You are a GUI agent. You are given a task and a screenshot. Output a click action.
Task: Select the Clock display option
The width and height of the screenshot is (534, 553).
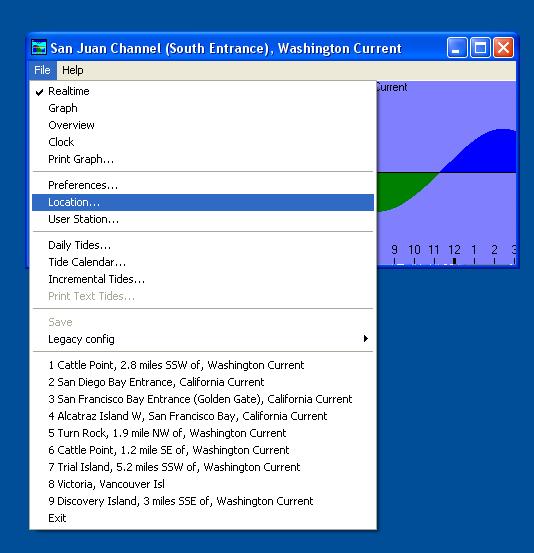[x=203, y=142]
